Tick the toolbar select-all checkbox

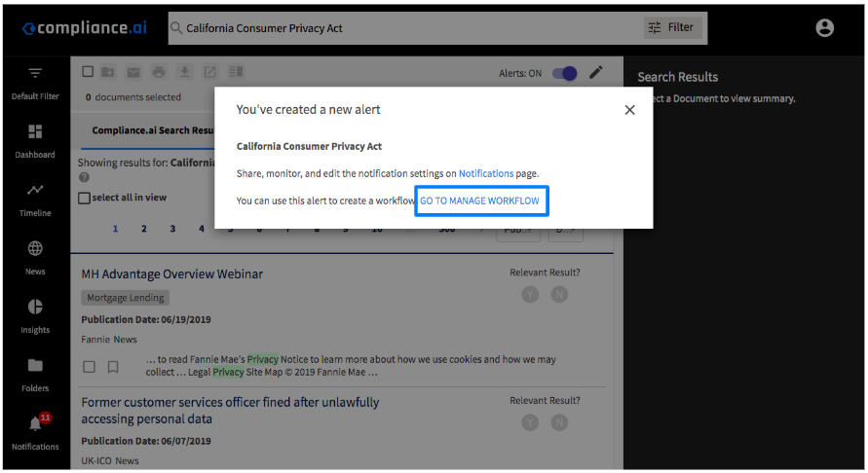tap(88, 71)
